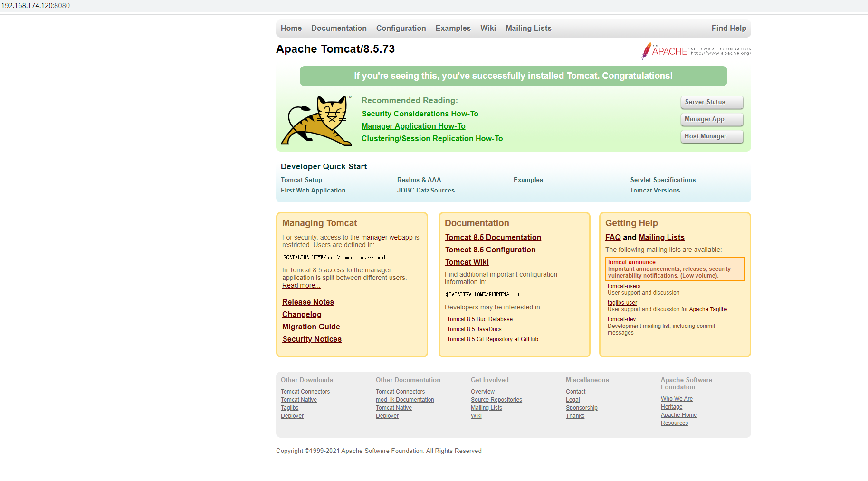Select Examples in the top navigation bar
868x481 pixels.
pyautogui.click(x=453, y=29)
